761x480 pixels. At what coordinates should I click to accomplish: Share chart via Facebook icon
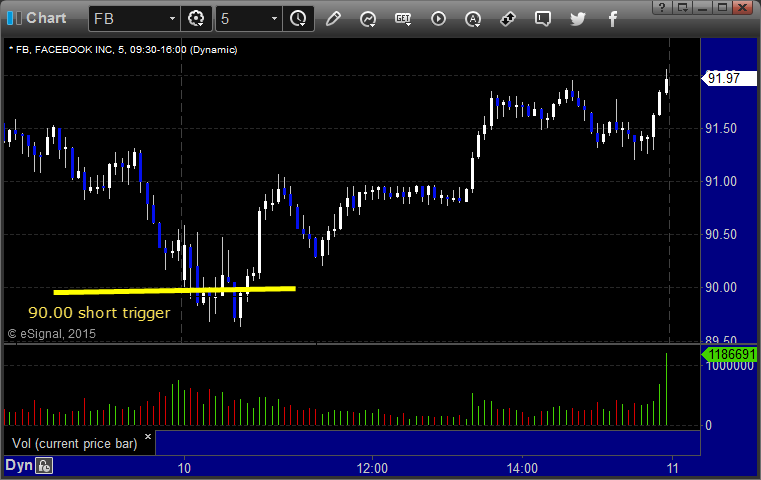[x=612, y=19]
